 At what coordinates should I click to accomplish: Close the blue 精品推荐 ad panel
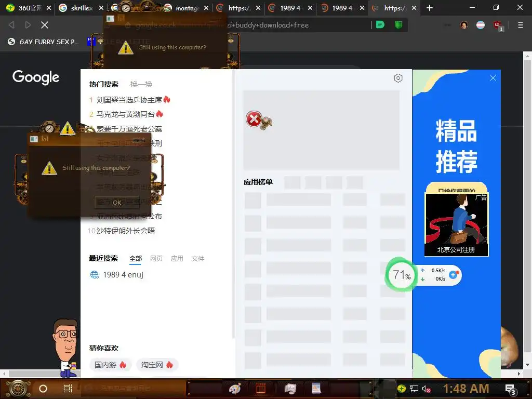coord(493,78)
